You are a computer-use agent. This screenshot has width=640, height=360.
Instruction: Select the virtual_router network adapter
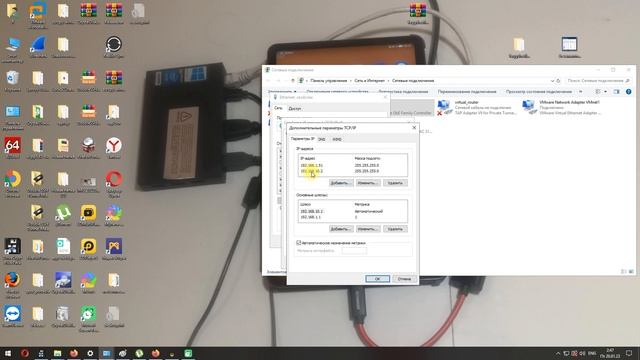(477, 107)
